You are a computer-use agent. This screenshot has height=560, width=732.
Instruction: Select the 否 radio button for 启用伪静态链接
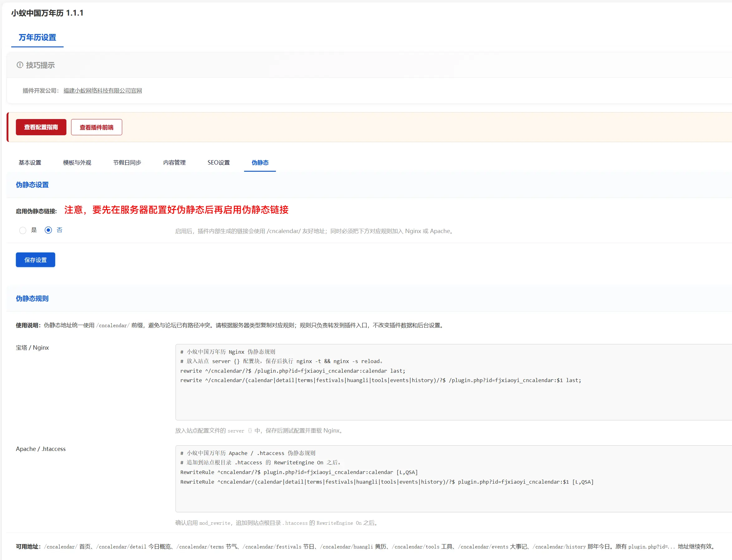(48, 230)
